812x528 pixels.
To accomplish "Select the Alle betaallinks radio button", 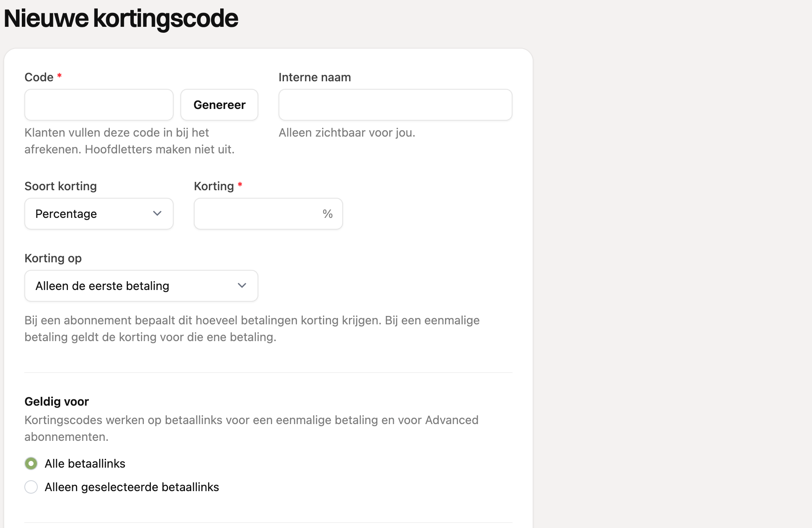I will click(x=31, y=463).
